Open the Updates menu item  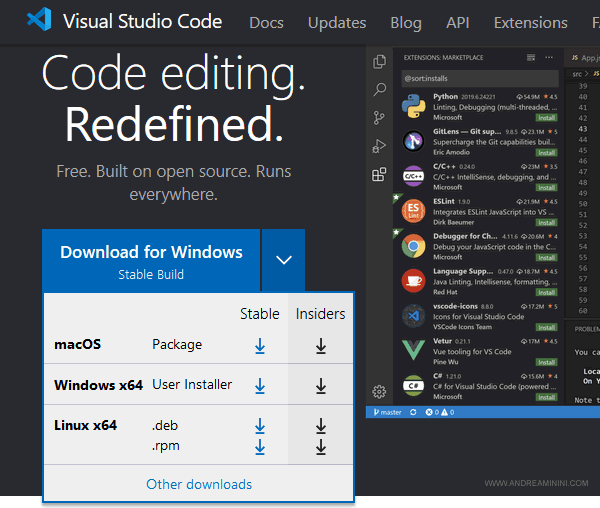coord(337,23)
